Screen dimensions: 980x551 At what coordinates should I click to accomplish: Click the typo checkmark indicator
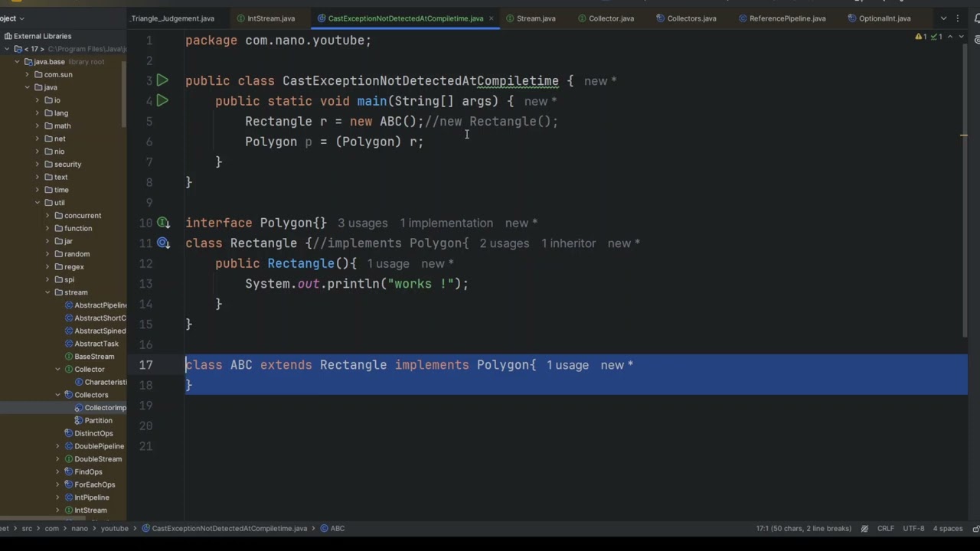(936, 37)
